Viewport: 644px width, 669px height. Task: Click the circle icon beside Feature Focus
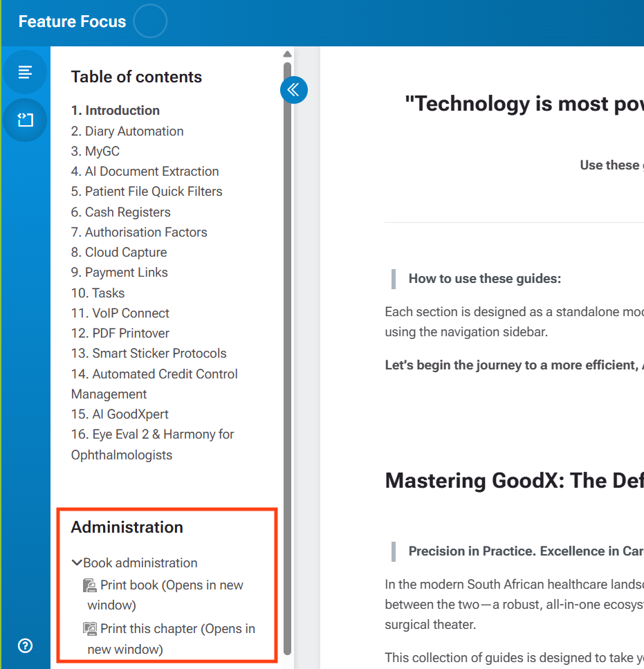tap(150, 21)
